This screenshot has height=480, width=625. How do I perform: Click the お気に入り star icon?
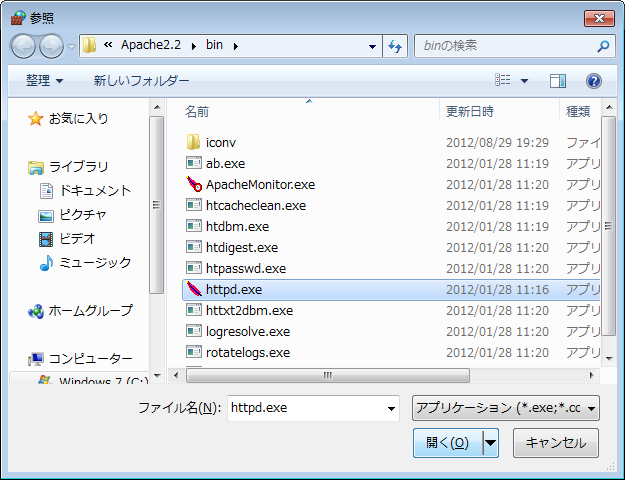point(35,118)
